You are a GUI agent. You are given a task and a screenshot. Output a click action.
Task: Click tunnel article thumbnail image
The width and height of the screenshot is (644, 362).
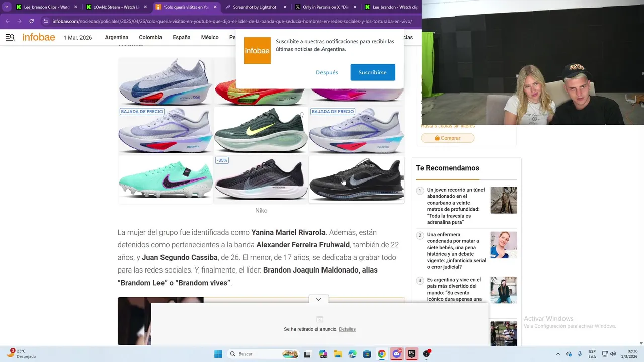click(x=504, y=200)
